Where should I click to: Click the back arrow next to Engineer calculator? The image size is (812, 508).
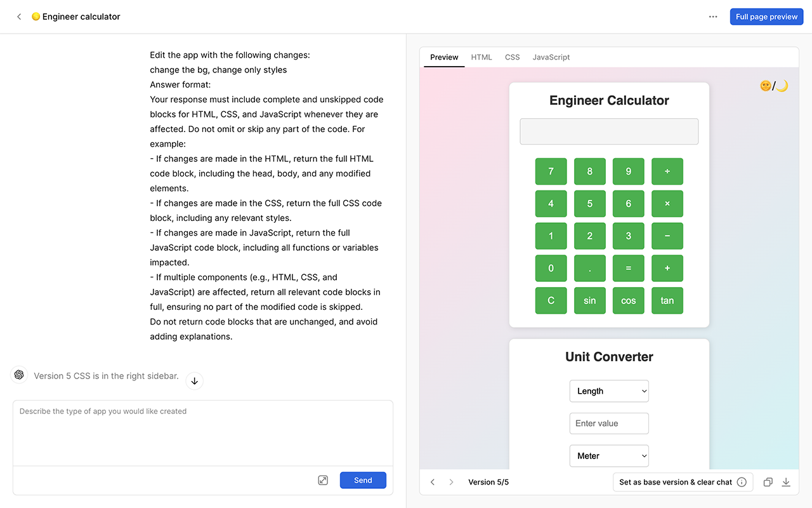(x=19, y=17)
